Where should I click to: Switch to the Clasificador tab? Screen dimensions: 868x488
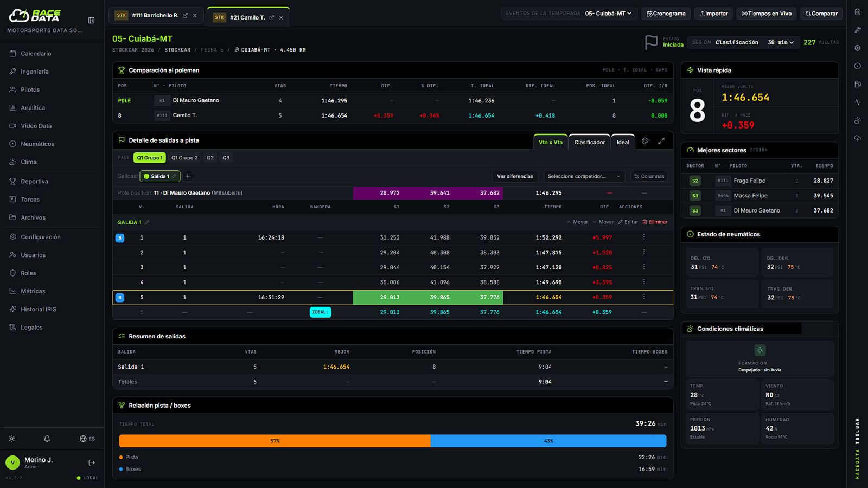click(589, 142)
